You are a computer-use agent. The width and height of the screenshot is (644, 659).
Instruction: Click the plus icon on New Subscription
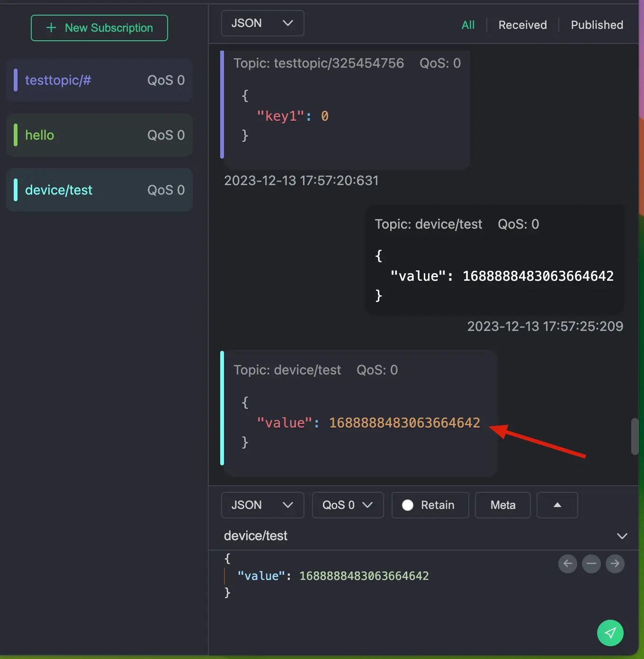[50, 28]
